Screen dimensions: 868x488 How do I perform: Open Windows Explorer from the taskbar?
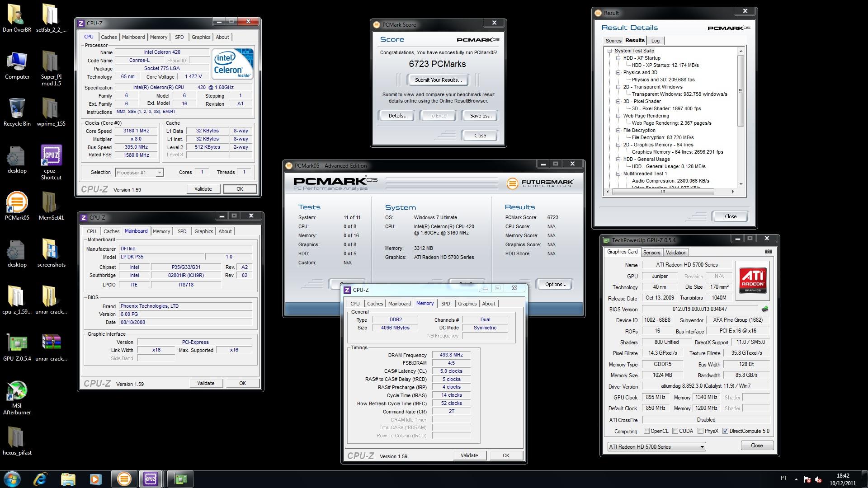coord(68,479)
